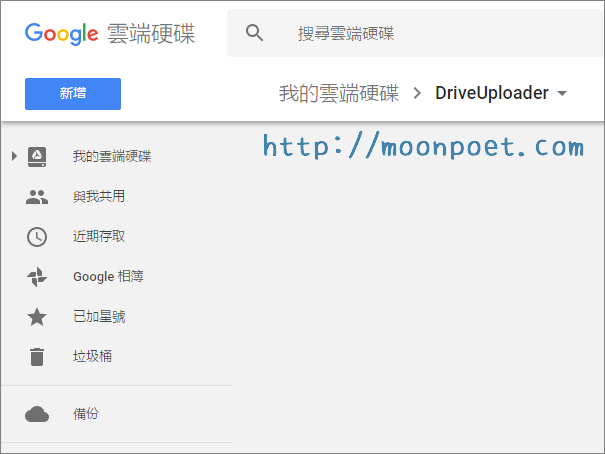Click the people icon for 與我共用

click(x=37, y=197)
